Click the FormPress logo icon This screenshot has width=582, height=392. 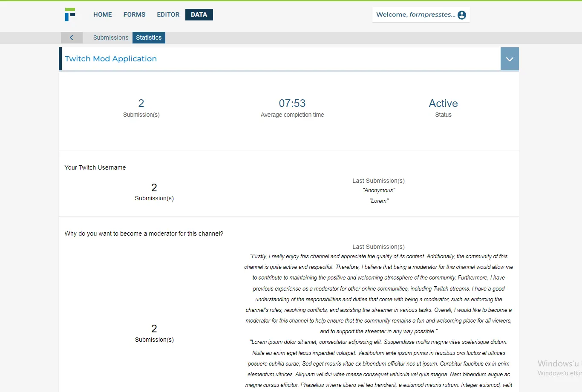70,14
